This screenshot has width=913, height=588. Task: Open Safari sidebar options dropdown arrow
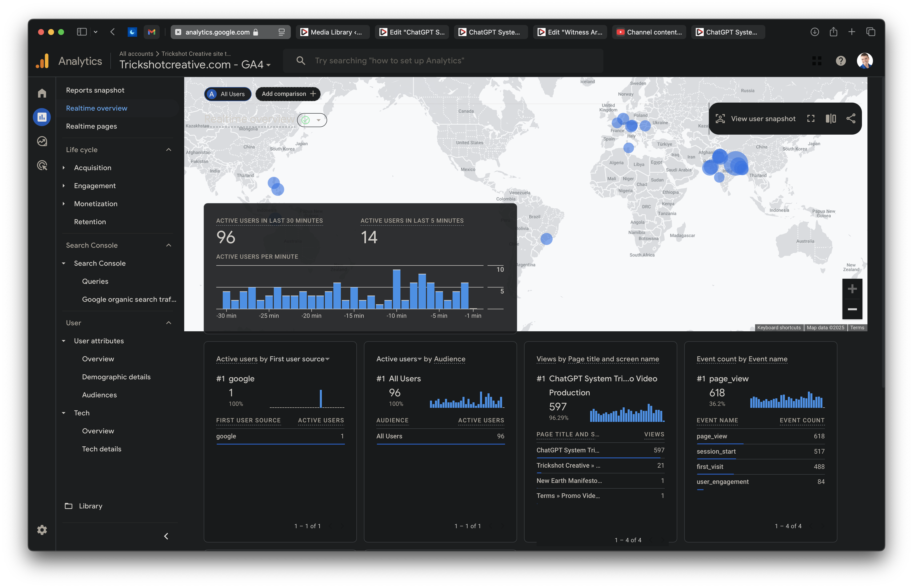(95, 32)
